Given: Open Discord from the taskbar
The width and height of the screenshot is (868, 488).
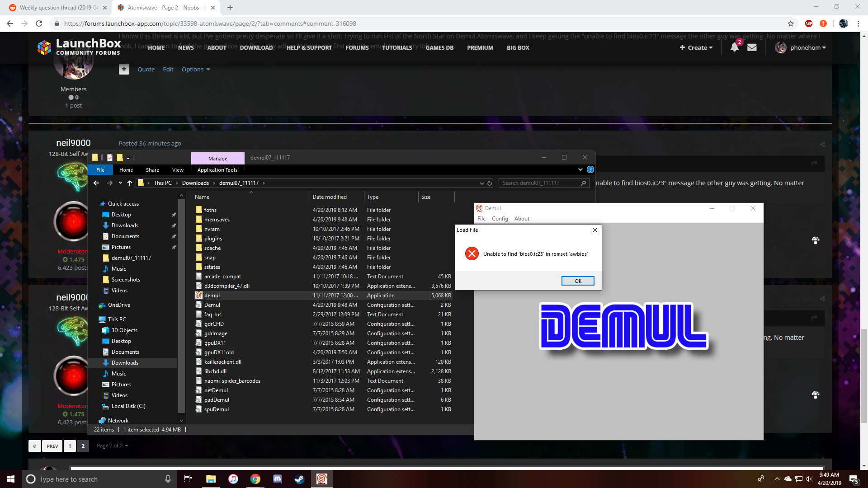Looking at the screenshot, I should (278, 479).
